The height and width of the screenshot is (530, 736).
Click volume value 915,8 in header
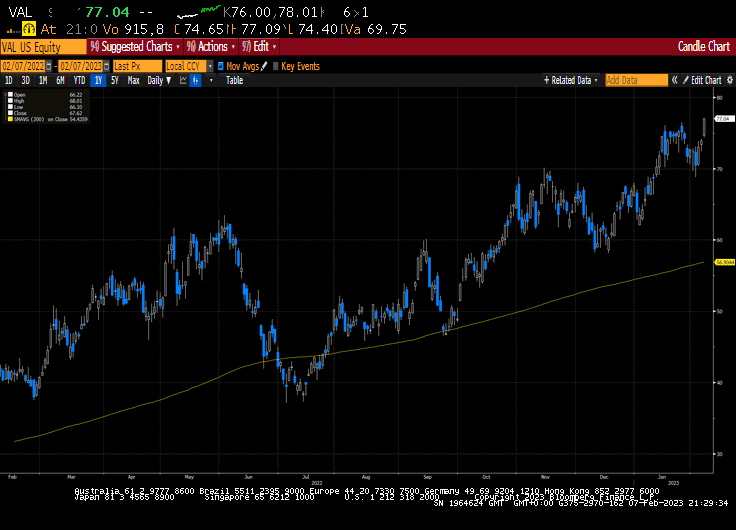144,29
